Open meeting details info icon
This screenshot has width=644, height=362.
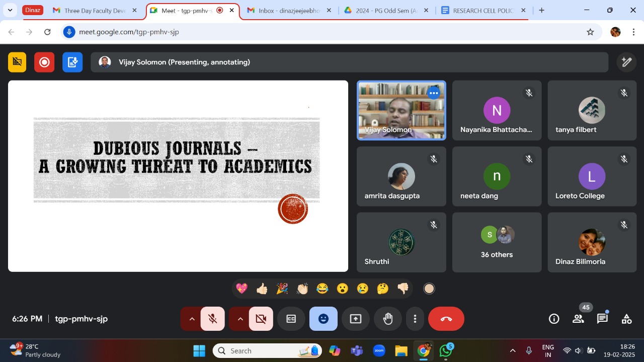pyautogui.click(x=554, y=319)
